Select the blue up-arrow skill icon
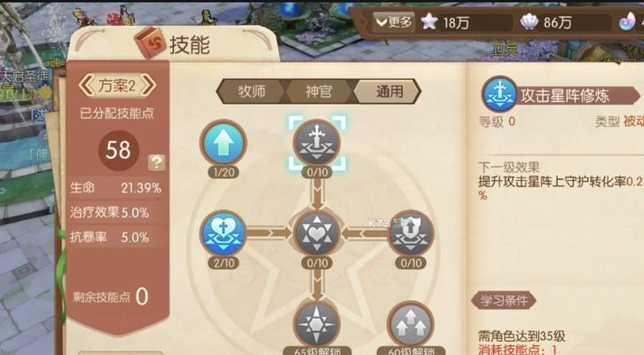 [x=223, y=143]
